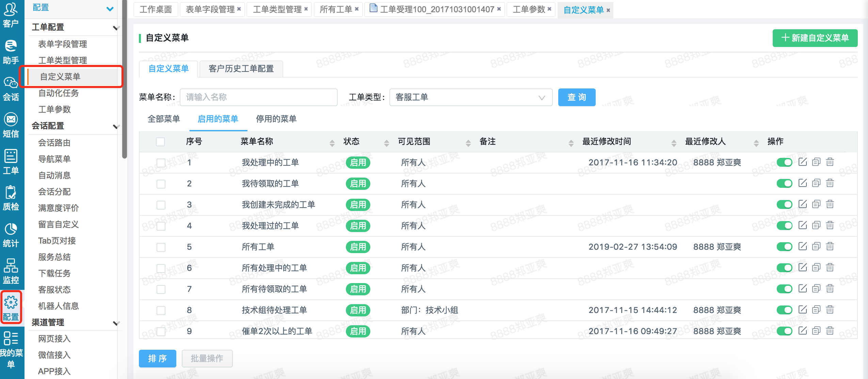The height and width of the screenshot is (379, 868).
Task: Click the 批量操作 button
Action: point(207,358)
